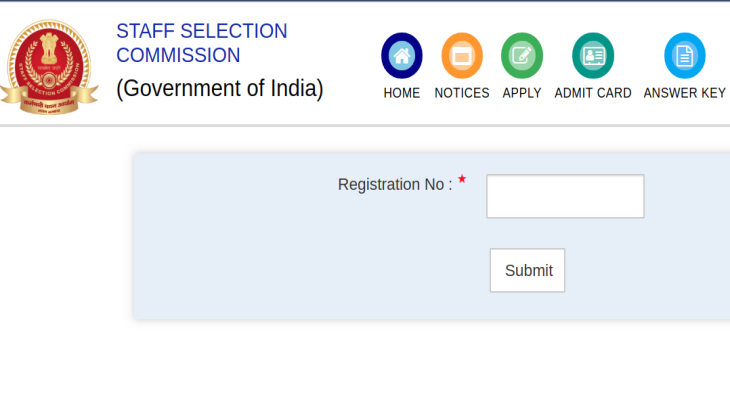This screenshot has height=419, width=730.
Task: Select the green APPLY pencil icon
Action: [522, 55]
